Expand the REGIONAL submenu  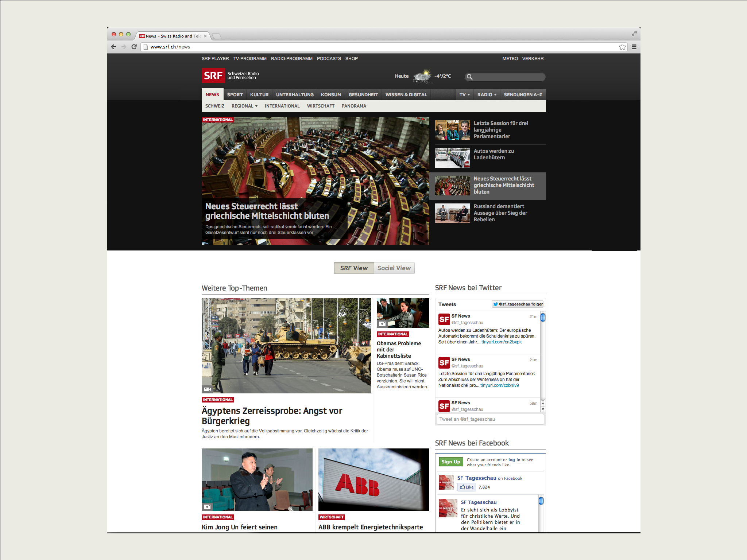(244, 106)
